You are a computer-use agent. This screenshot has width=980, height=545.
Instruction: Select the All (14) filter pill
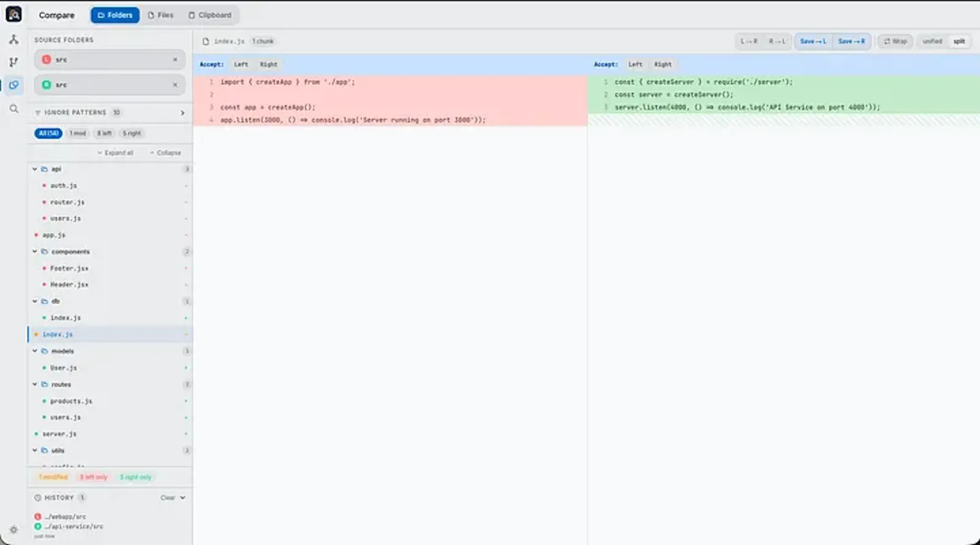click(48, 133)
